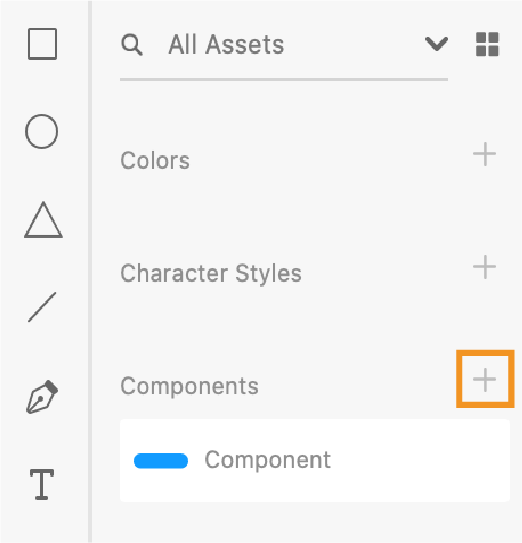Click the Components section heading
Image resolution: width=522 pixels, height=543 pixels.
click(189, 386)
